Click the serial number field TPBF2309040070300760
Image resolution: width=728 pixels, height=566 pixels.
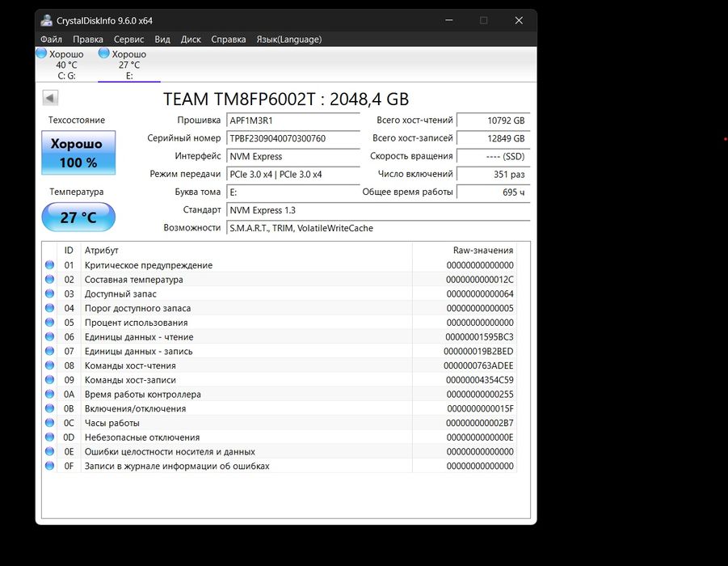tap(293, 138)
